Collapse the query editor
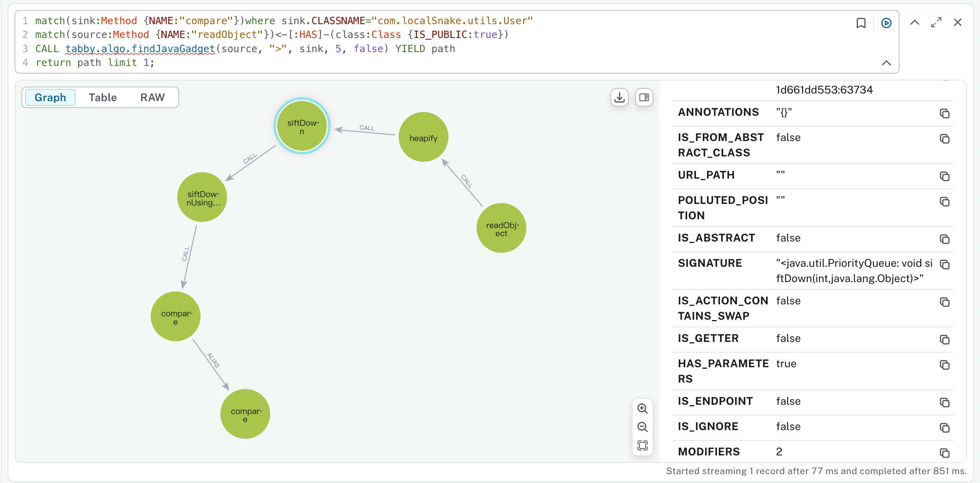 pos(886,63)
